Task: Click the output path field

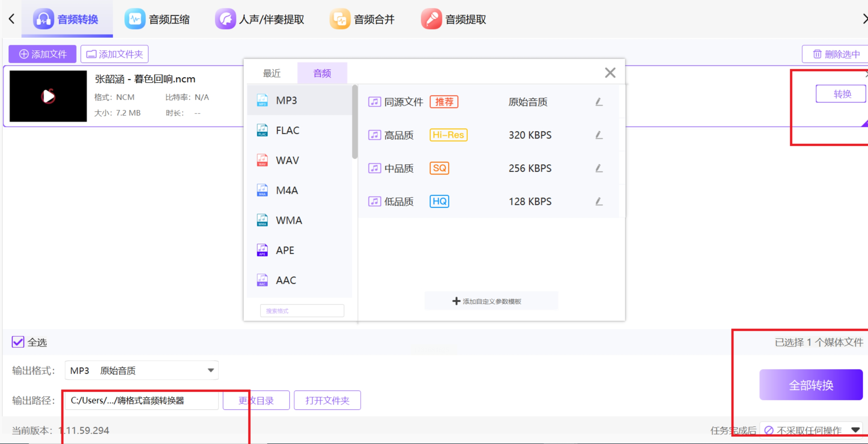Action: pyautogui.click(x=142, y=400)
